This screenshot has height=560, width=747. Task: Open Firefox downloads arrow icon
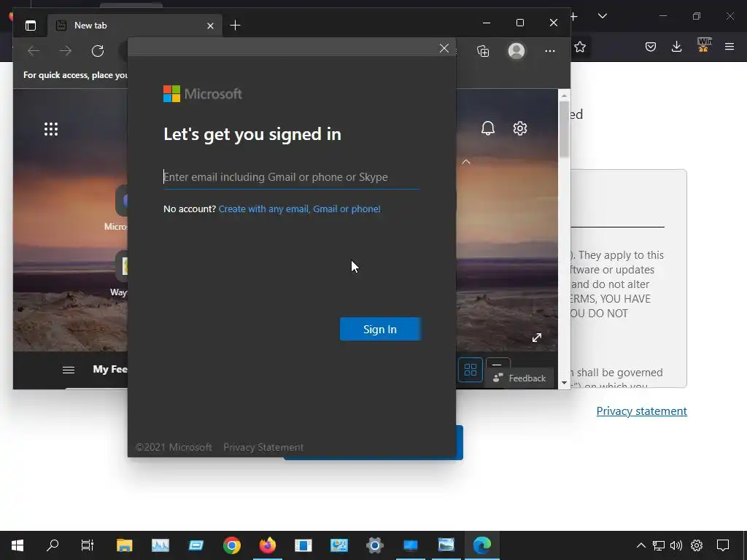point(676,46)
